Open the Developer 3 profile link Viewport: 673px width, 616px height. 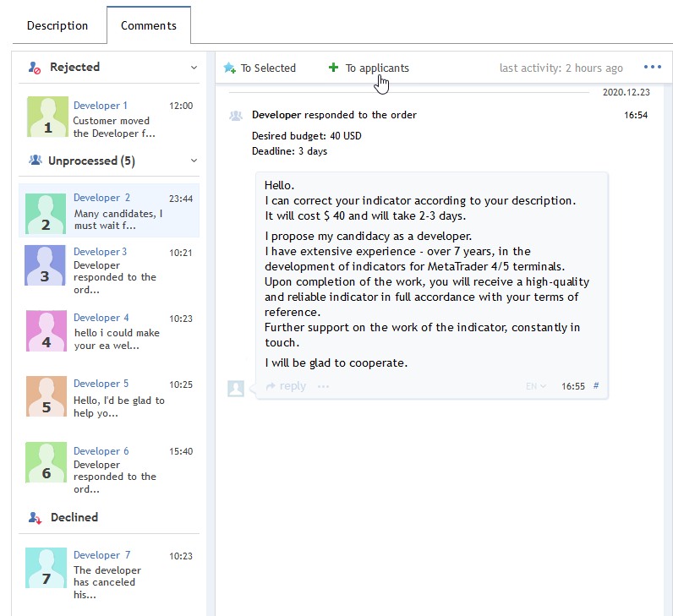100,252
